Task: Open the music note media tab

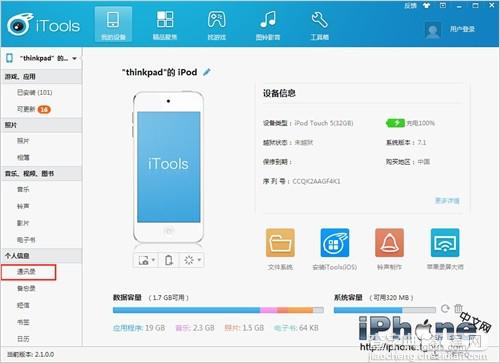Action: pos(268,24)
